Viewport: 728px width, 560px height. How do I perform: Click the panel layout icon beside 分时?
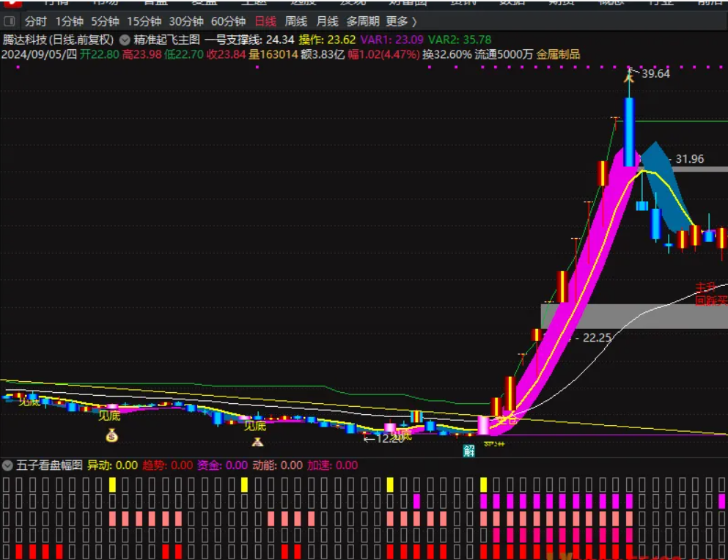(x=10, y=21)
